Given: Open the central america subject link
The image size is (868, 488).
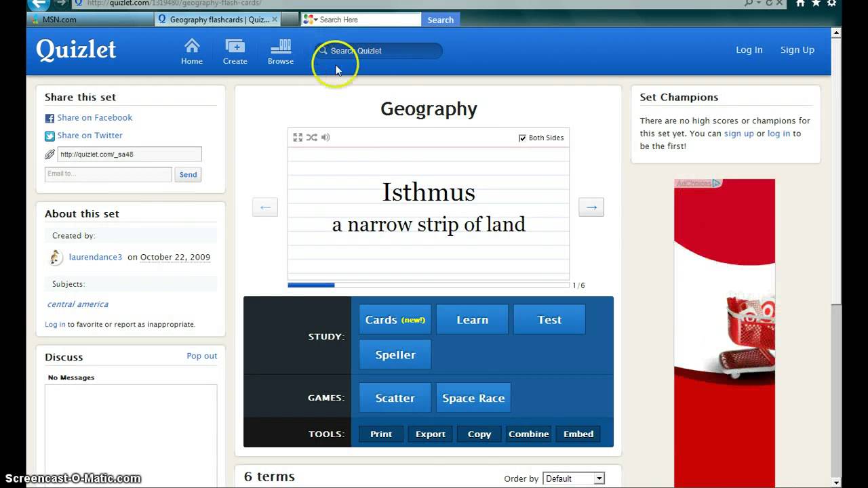Looking at the screenshot, I should (x=78, y=304).
